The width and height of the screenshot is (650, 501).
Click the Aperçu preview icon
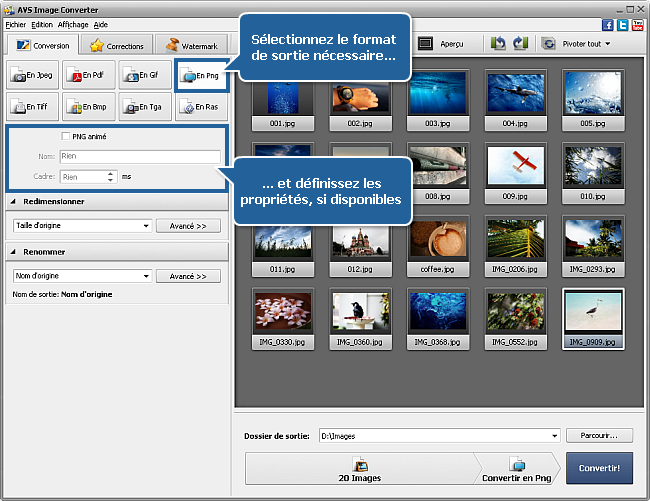tap(425, 44)
